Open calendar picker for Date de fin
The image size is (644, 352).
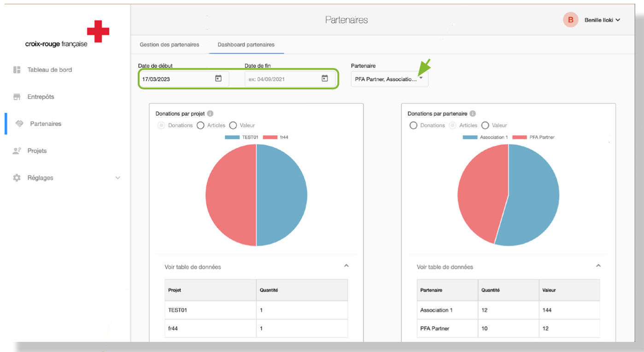pos(325,79)
